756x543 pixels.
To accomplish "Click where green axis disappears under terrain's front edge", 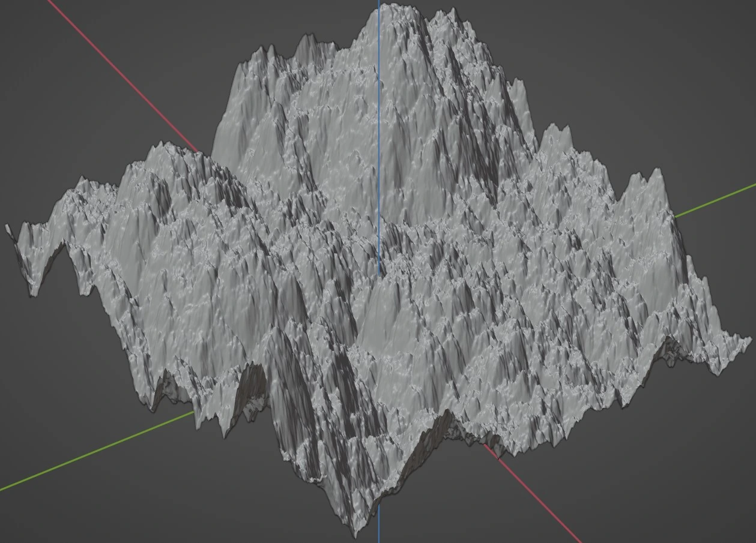I will point(193,413).
